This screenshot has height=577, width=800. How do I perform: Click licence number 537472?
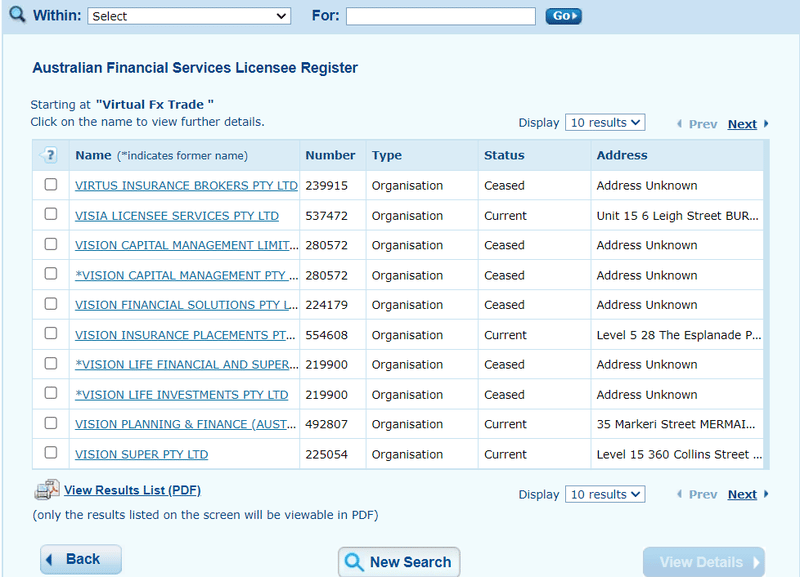point(327,216)
